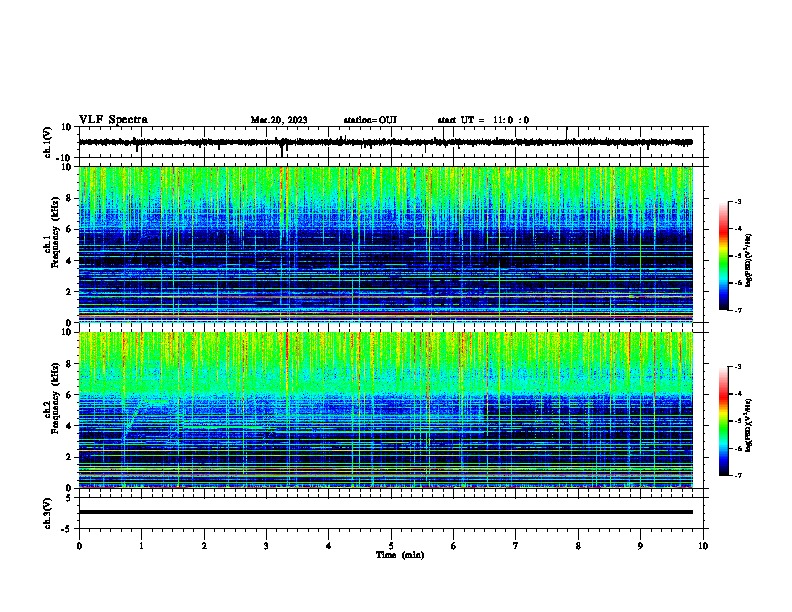This screenshot has height=612, width=792.
Task: Click the time axis tick label "7"
Action: click(516, 546)
